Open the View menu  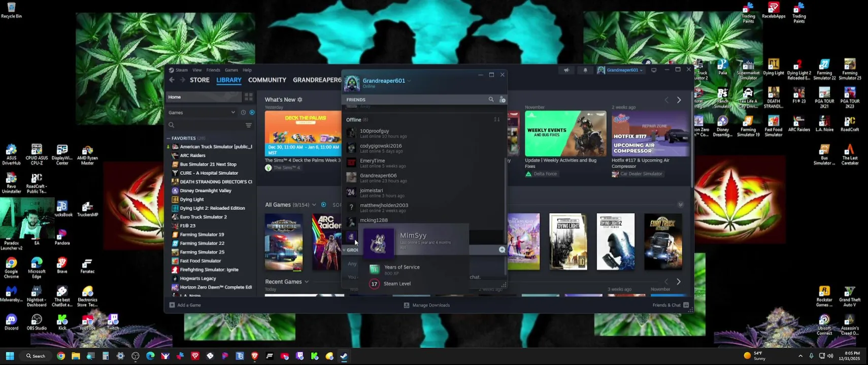[197, 70]
